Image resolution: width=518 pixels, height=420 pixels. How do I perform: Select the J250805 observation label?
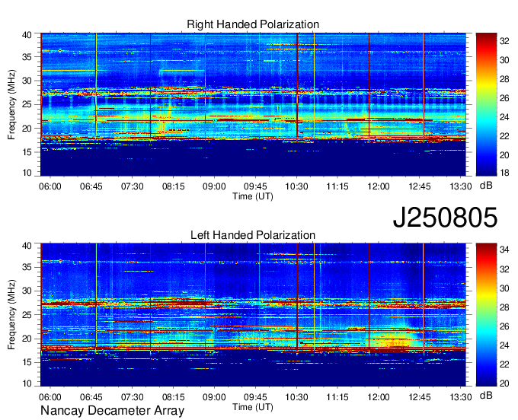point(445,218)
